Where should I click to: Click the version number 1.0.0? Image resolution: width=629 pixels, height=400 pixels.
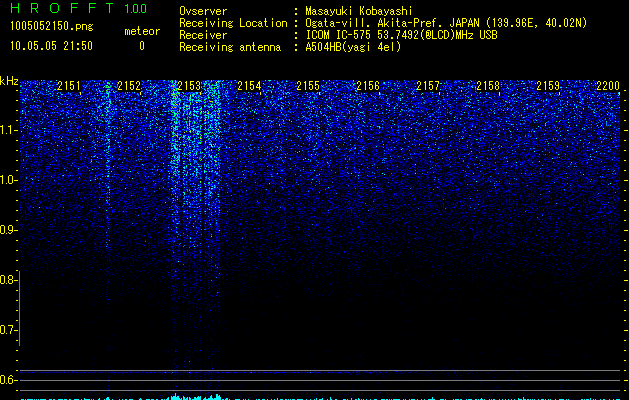click(x=136, y=8)
